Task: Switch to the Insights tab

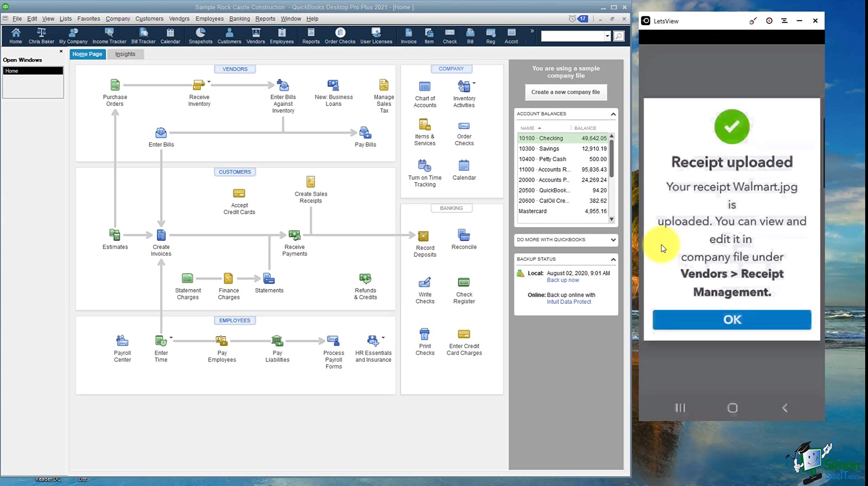Action: [125, 54]
